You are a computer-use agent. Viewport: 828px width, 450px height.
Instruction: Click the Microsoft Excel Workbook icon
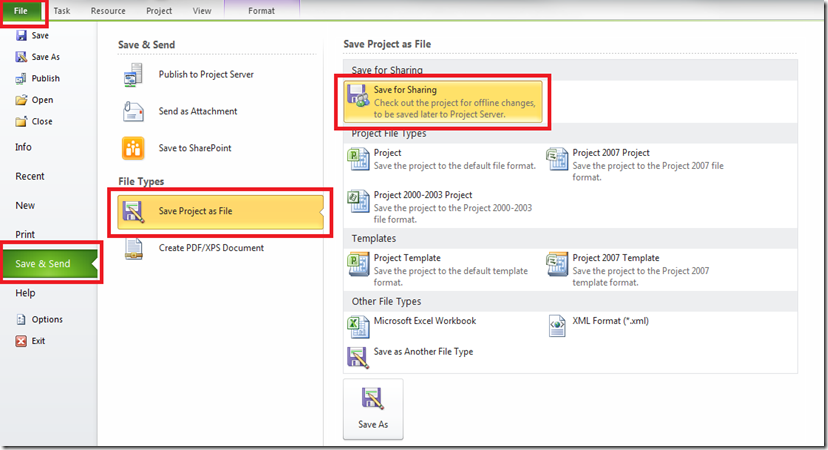pos(358,326)
